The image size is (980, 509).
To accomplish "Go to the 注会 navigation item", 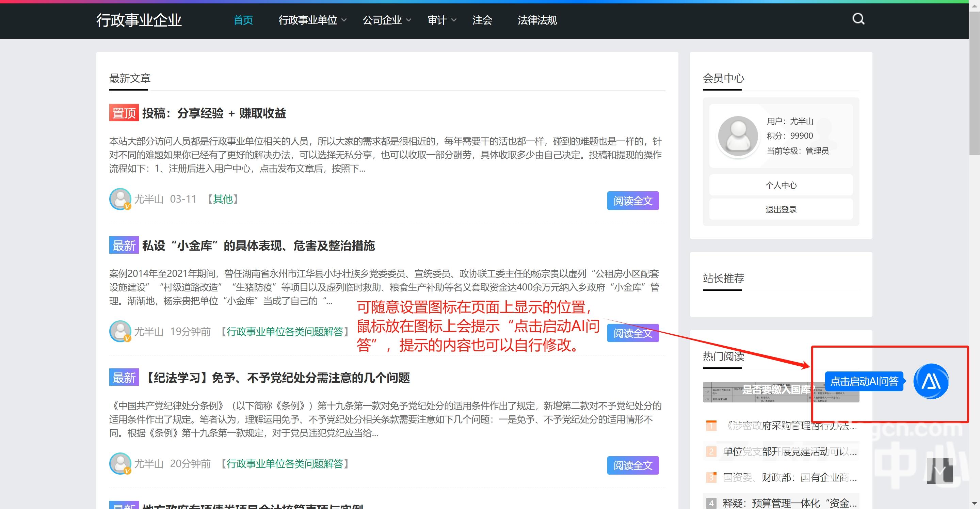I will click(482, 20).
